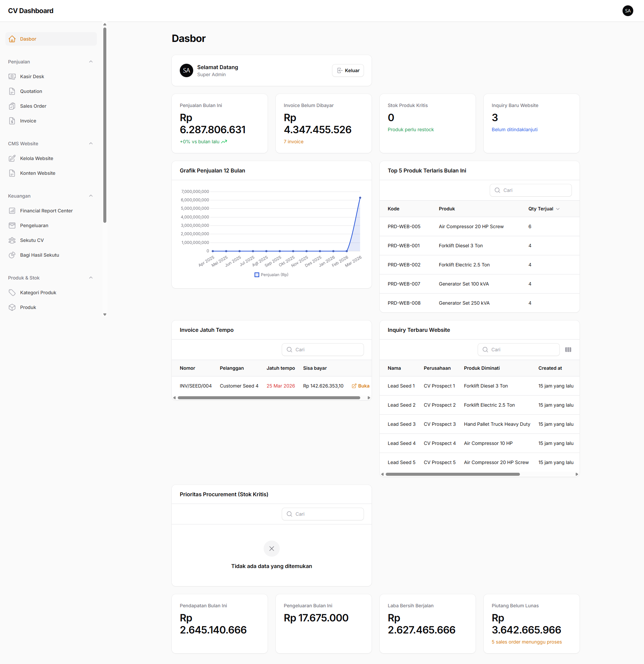Image resolution: width=644 pixels, height=664 pixels.
Task: Open Financial Report Center menu item
Action: 46,211
